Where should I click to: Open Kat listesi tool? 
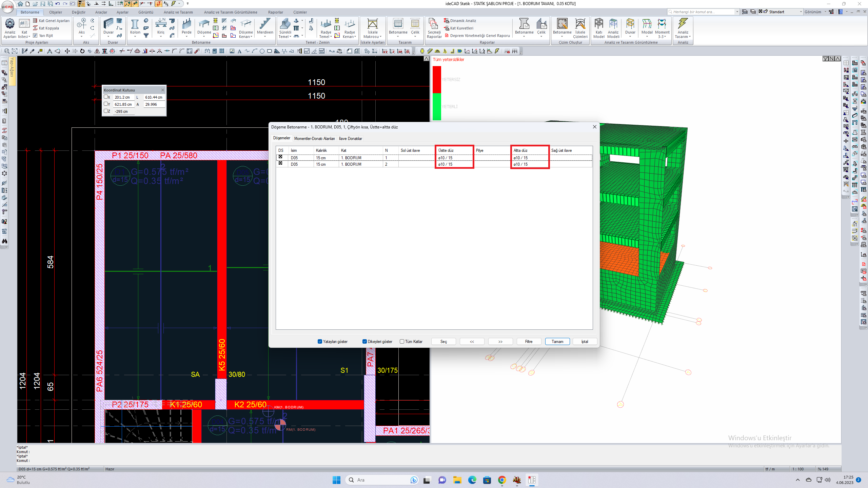click(24, 28)
